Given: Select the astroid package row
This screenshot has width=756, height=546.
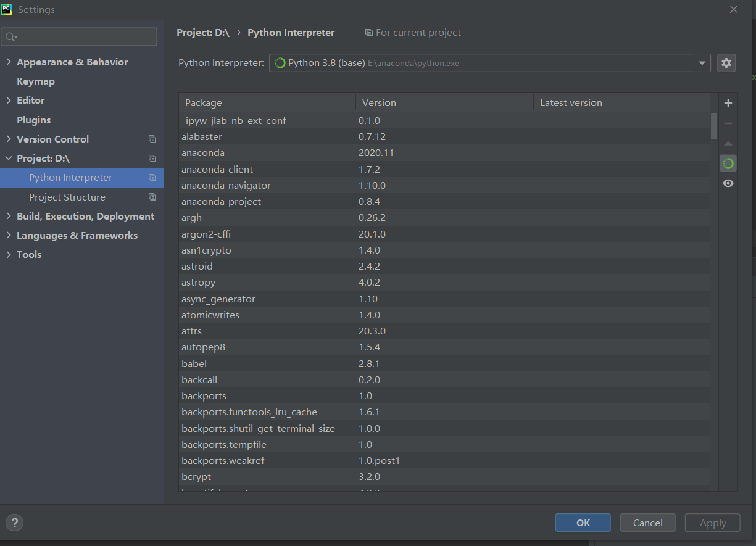Looking at the screenshot, I should tap(444, 266).
